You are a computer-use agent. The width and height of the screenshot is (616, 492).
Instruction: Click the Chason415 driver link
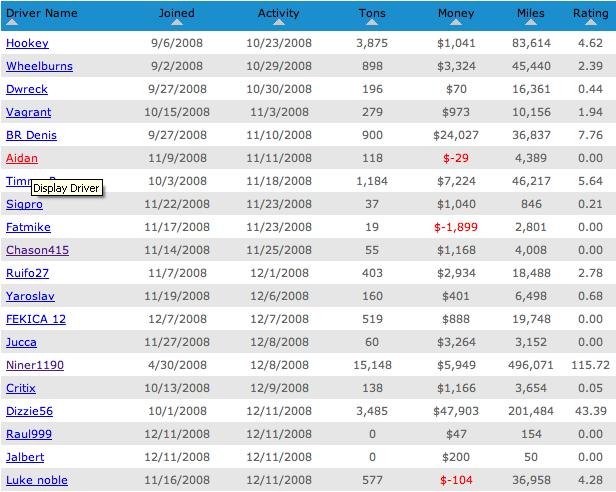click(37, 251)
